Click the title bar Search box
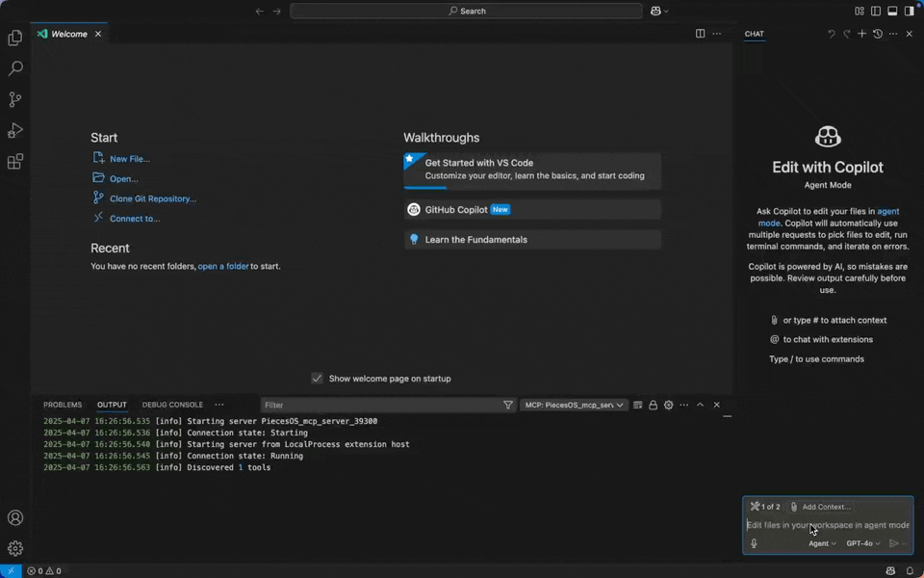 pos(466,12)
